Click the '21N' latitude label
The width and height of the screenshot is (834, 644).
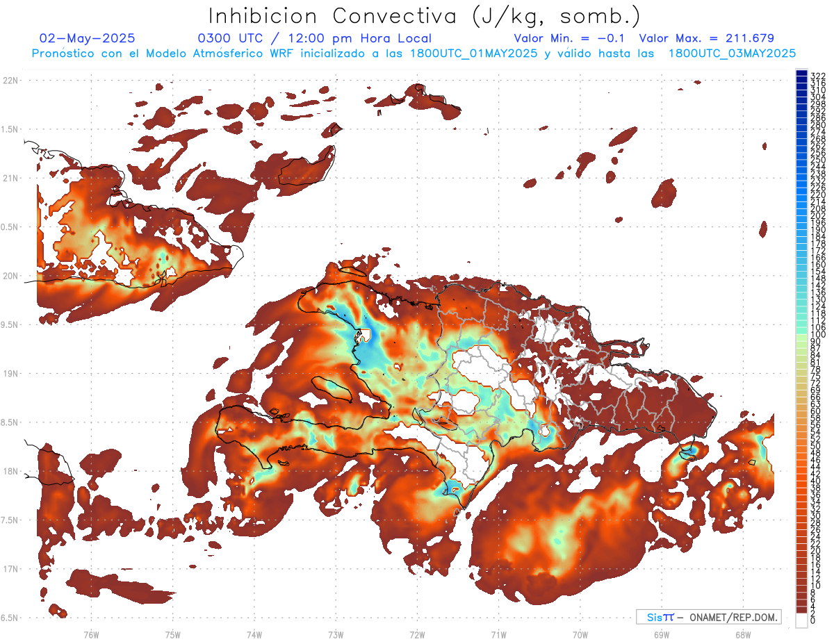10,178
